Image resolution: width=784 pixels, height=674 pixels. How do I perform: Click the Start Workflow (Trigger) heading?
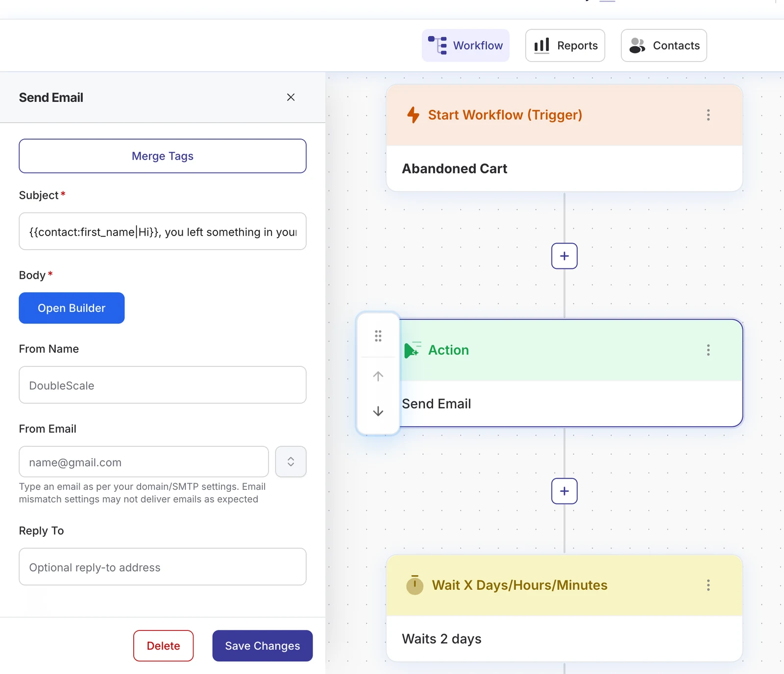[x=505, y=115]
